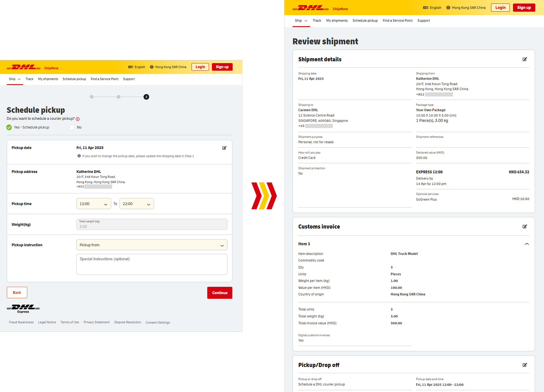Click the Back button

pos(17,293)
